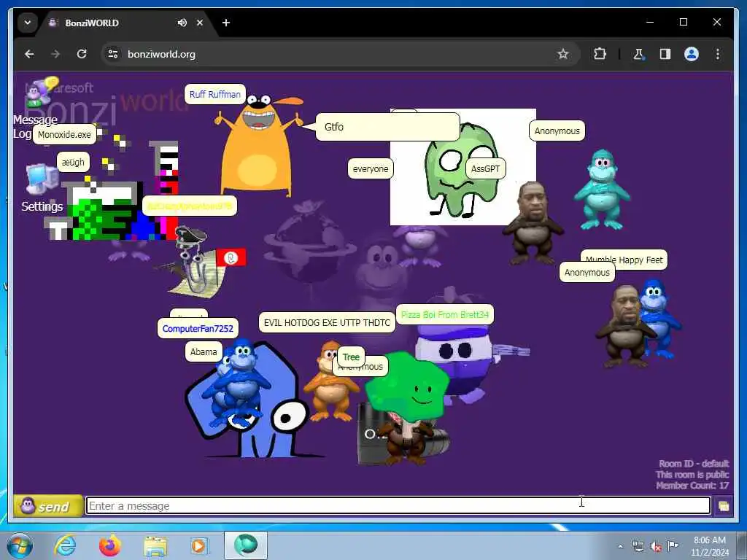The height and width of the screenshot is (560, 747).
Task: Click the yellow icon right of message box
Action: 724,506
